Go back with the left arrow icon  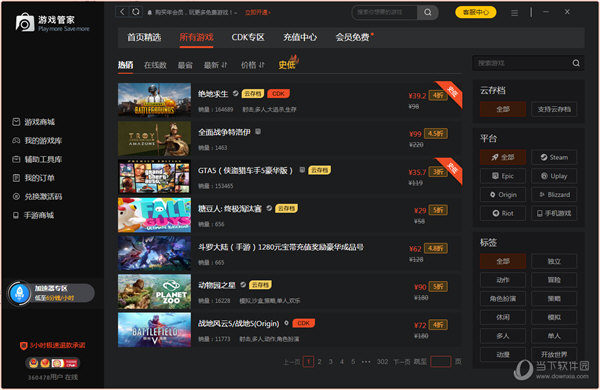[122, 12]
